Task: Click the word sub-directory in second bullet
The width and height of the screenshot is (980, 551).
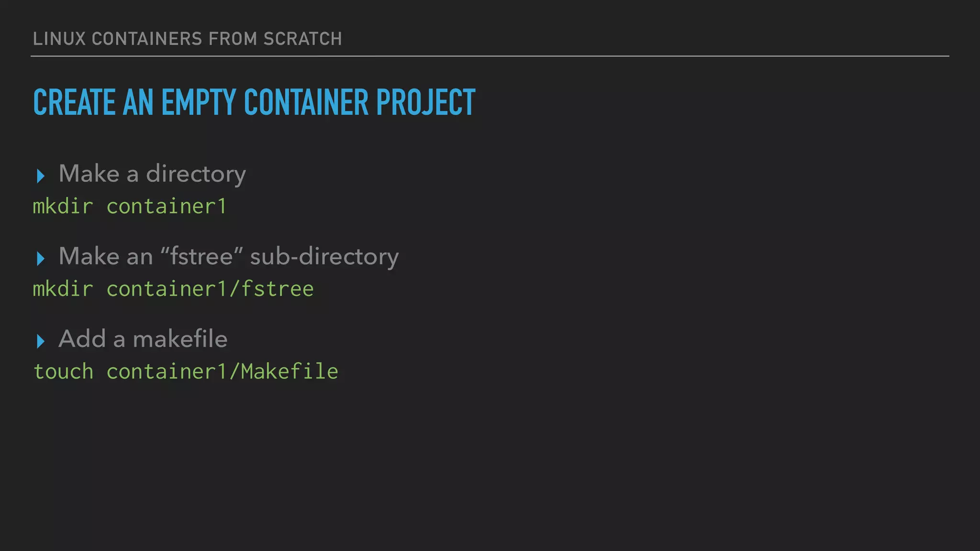Action: click(x=324, y=257)
